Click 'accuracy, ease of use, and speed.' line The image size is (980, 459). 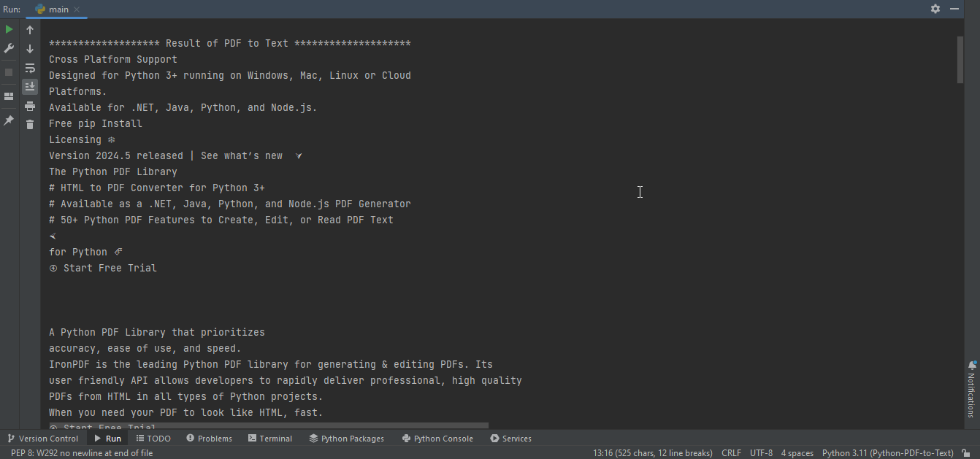(x=145, y=349)
